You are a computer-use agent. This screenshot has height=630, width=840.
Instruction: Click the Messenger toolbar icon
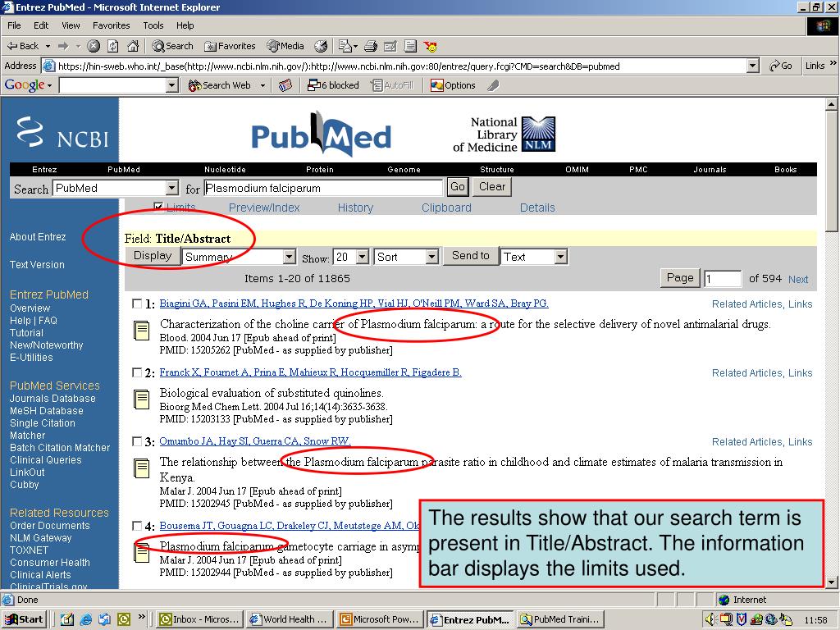click(430, 46)
